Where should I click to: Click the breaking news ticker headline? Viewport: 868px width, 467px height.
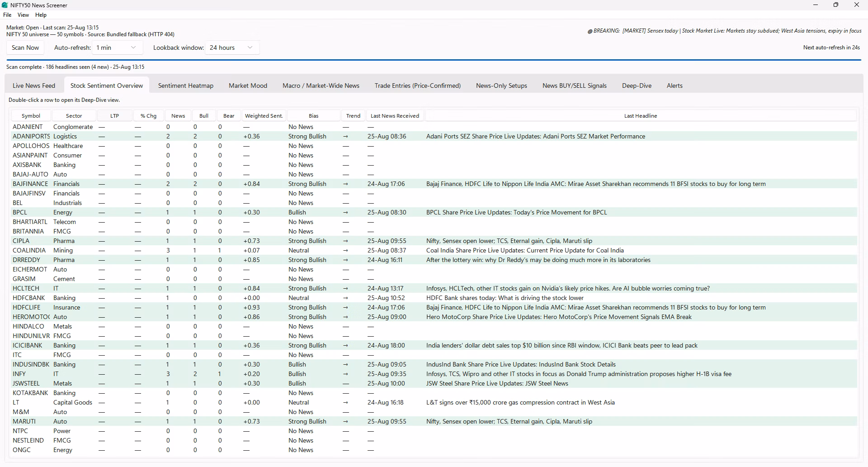tap(724, 31)
